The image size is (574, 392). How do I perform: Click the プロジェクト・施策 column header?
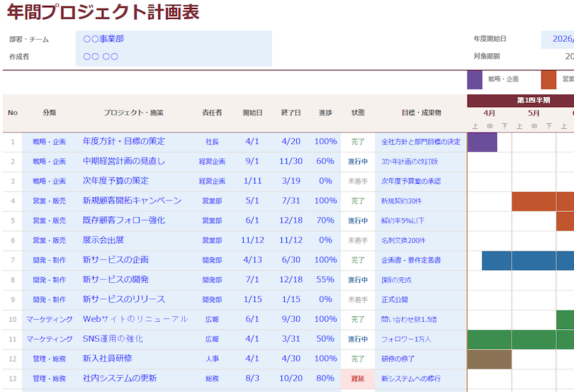coord(133,113)
